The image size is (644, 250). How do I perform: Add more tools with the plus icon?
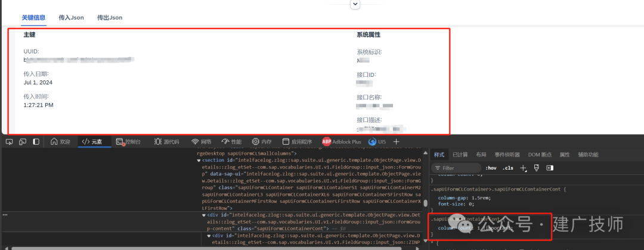[397, 142]
